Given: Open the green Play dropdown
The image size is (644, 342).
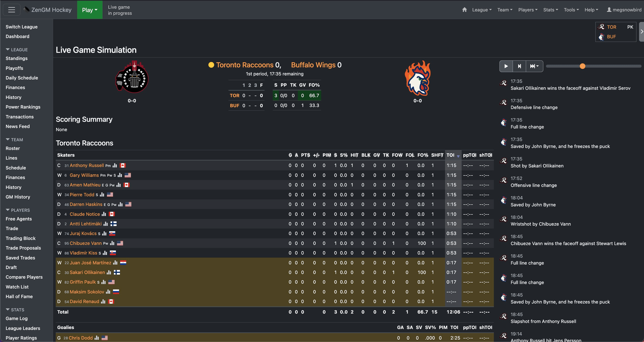Looking at the screenshot, I should (90, 10).
